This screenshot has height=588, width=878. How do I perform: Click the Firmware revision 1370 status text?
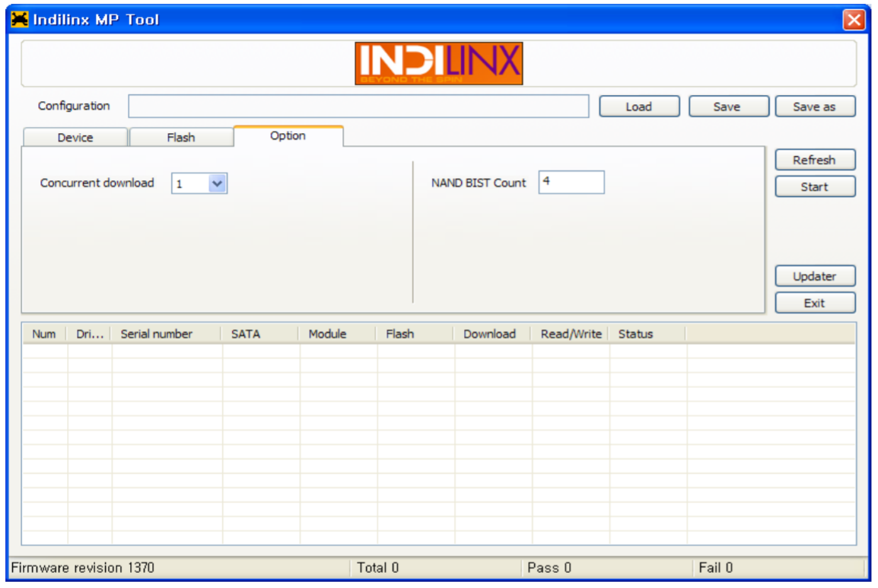pos(82,567)
